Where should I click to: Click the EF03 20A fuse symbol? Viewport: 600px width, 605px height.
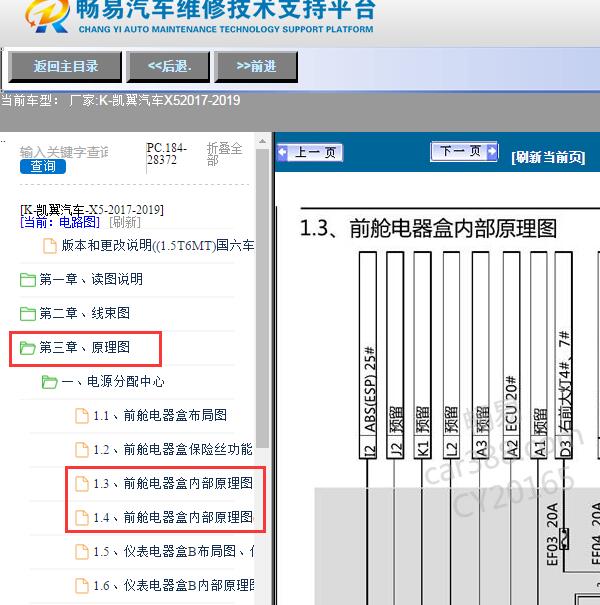[564, 539]
